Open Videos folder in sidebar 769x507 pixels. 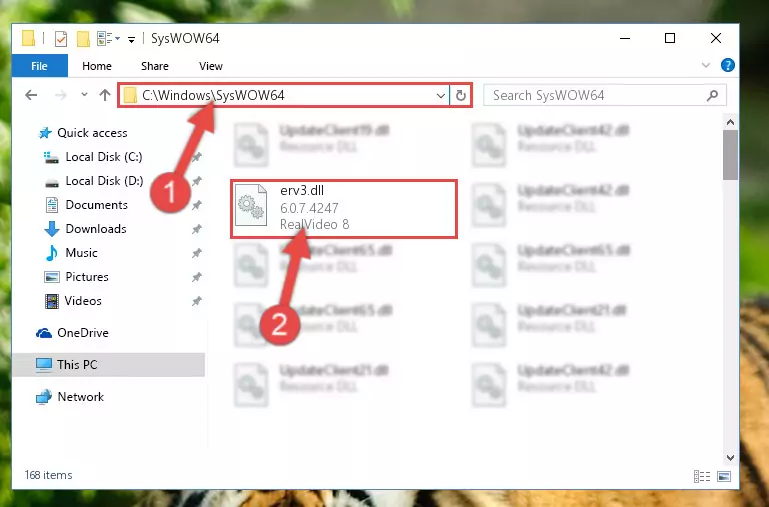click(x=83, y=301)
